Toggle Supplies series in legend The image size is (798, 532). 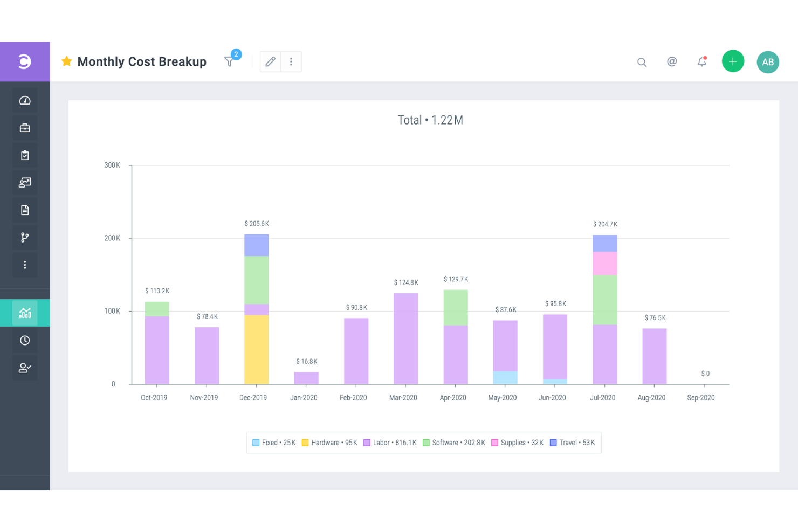click(518, 443)
